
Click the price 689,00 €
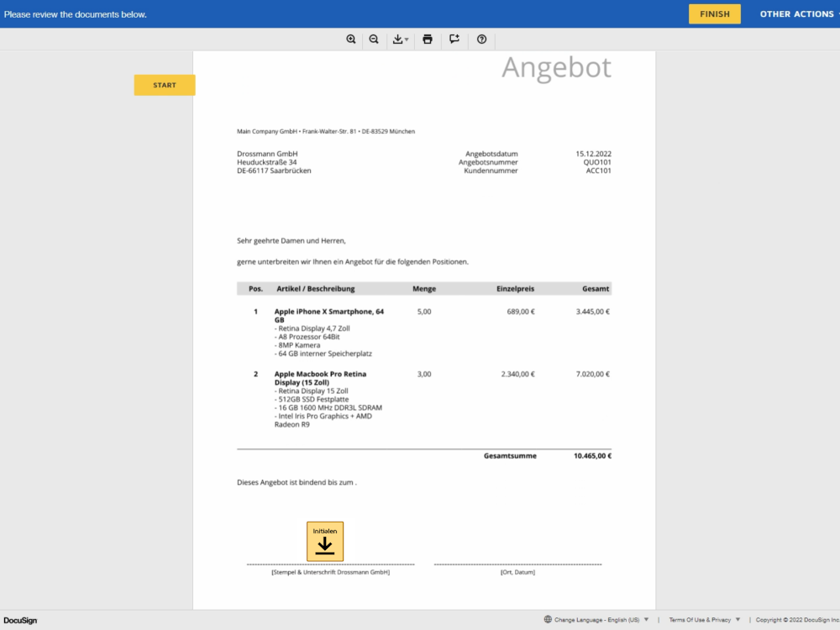pos(521,312)
